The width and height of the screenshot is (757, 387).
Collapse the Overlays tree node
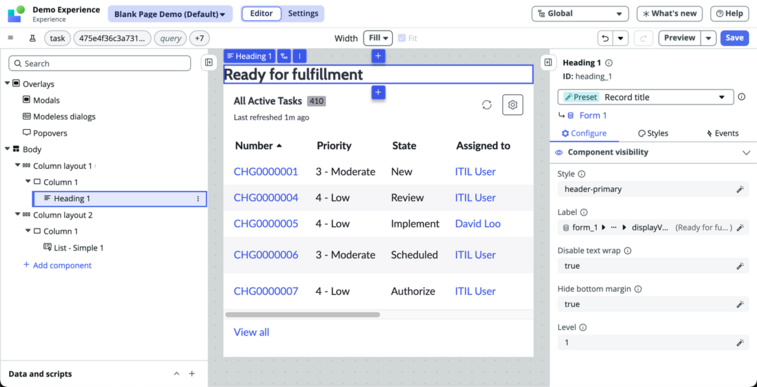click(7, 83)
